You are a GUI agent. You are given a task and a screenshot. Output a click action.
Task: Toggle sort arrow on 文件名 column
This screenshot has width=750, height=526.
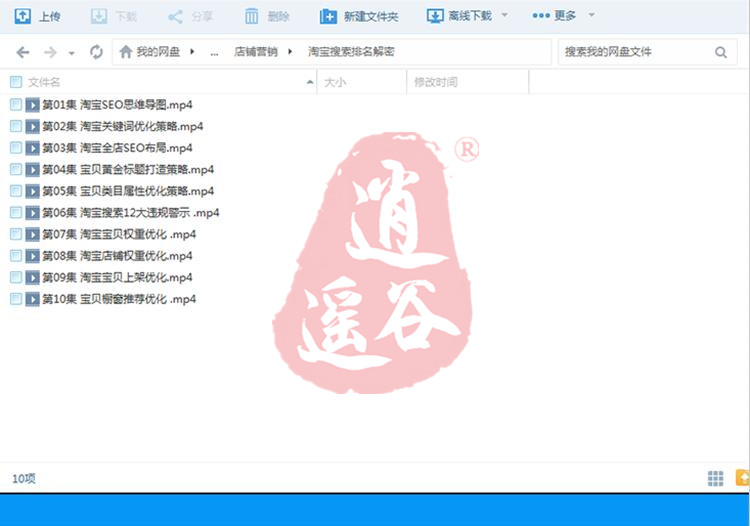(x=310, y=82)
